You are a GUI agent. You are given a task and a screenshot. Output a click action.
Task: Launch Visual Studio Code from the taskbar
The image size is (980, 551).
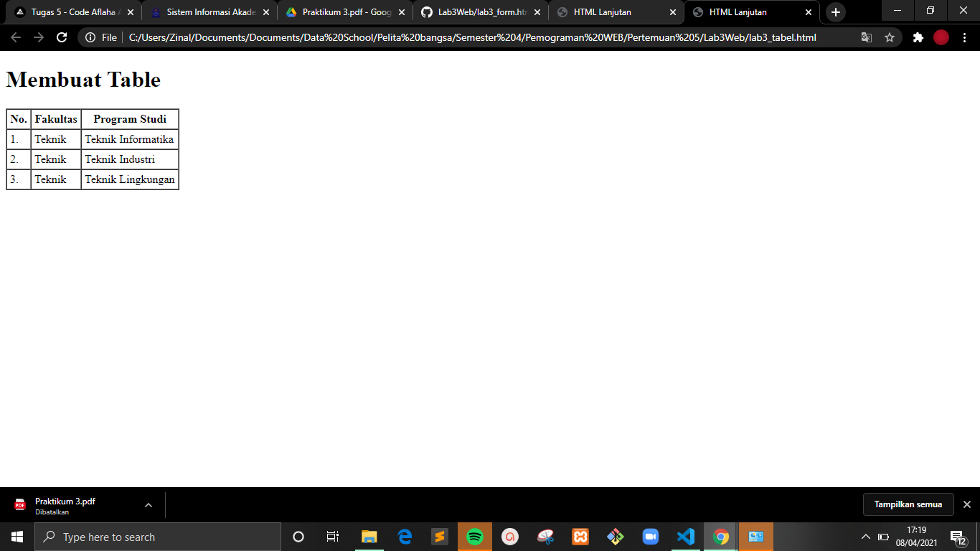coord(685,536)
